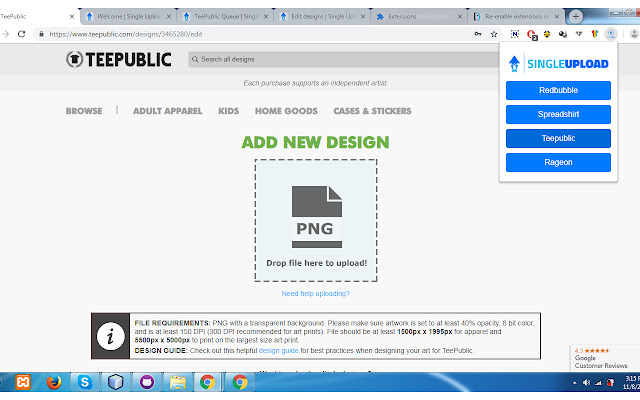The width and height of the screenshot is (640, 400).
Task: Open the design guide link
Action: 279,351
